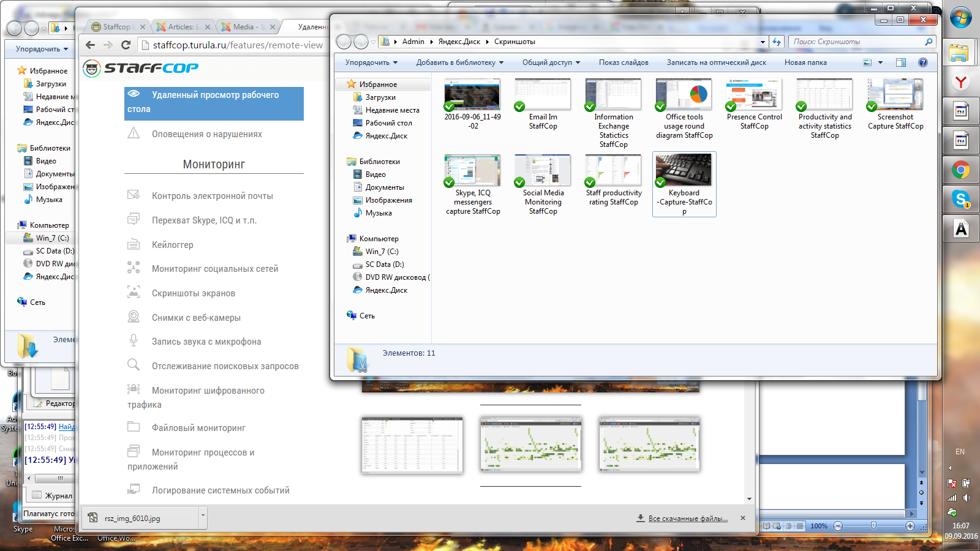Click the Новая папка button

(x=805, y=62)
